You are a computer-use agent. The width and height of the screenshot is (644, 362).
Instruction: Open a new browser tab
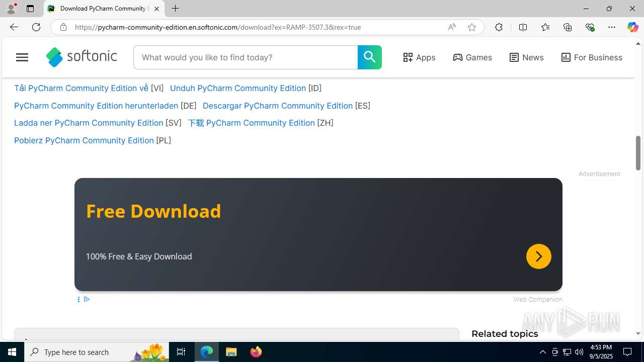click(x=175, y=9)
